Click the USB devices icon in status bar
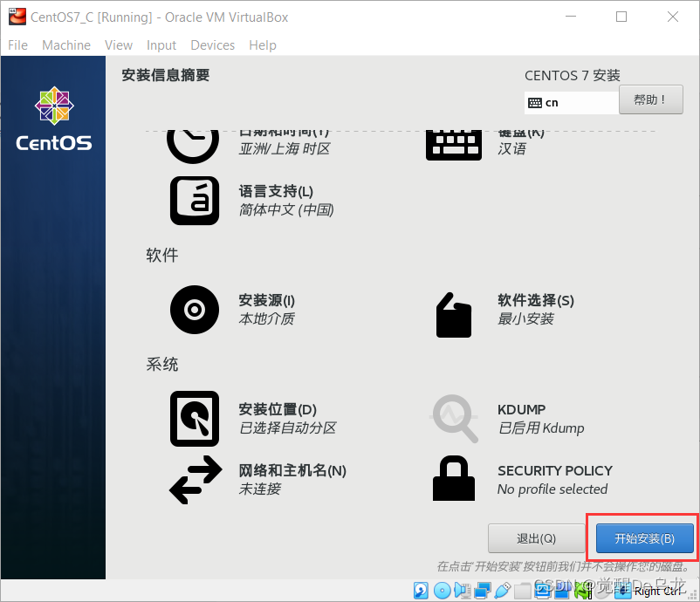Viewport: 700px width, 602px height. click(x=502, y=591)
